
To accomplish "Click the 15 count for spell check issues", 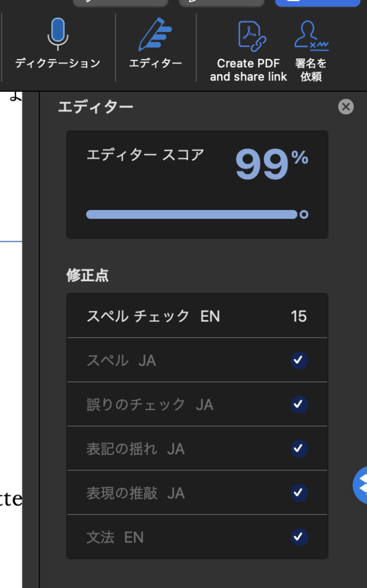I will 299,316.
